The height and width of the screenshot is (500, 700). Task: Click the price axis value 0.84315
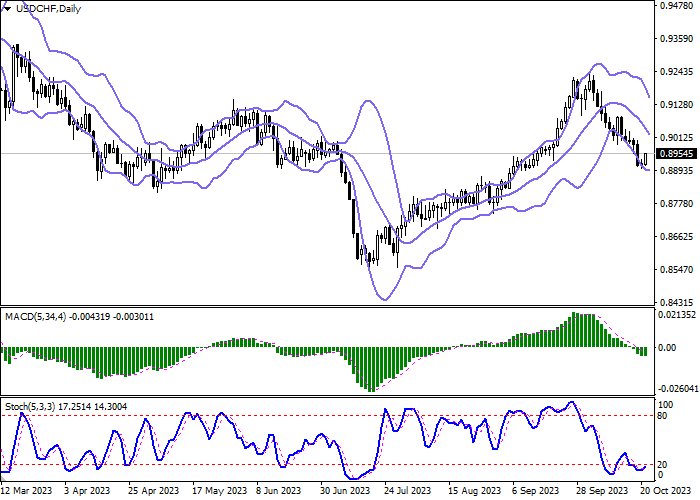click(676, 302)
